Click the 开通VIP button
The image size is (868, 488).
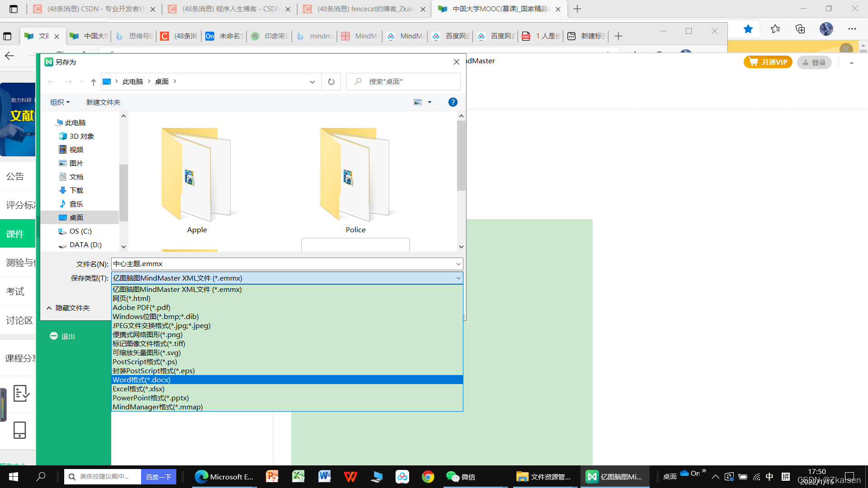pos(768,62)
